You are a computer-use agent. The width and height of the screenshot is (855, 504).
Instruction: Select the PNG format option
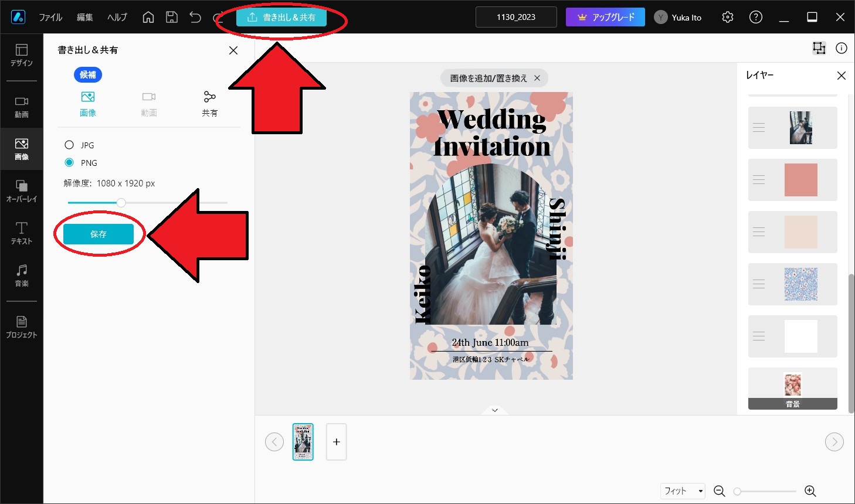(x=69, y=162)
